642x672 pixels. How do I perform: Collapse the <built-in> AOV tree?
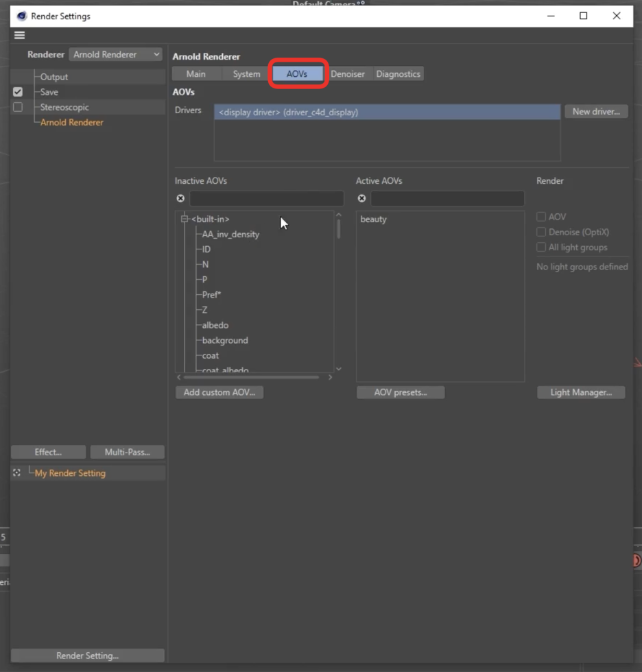185,219
